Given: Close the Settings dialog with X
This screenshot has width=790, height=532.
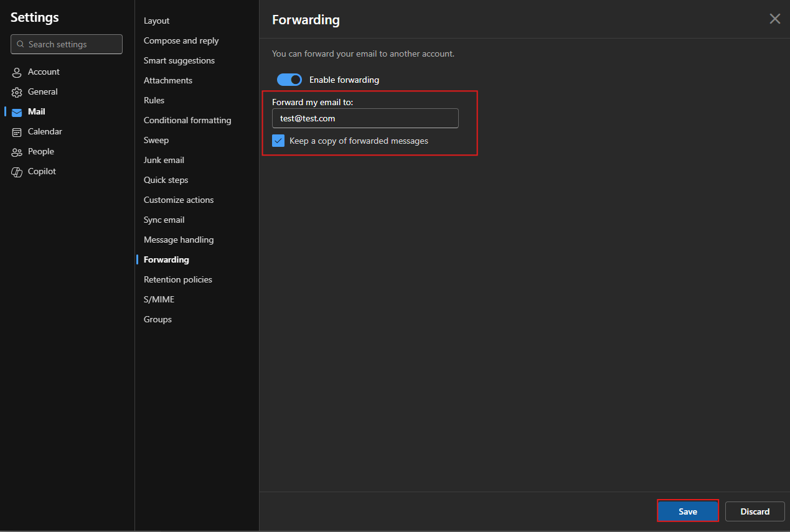Looking at the screenshot, I should [x=774, y=19].
